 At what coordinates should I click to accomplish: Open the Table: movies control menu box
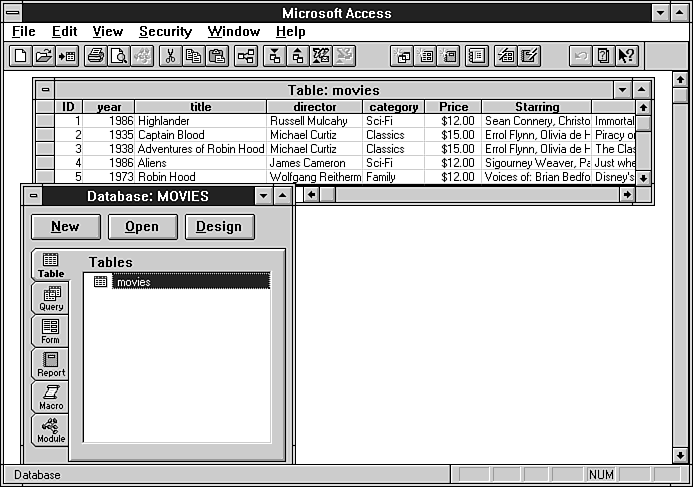[45, 90]
